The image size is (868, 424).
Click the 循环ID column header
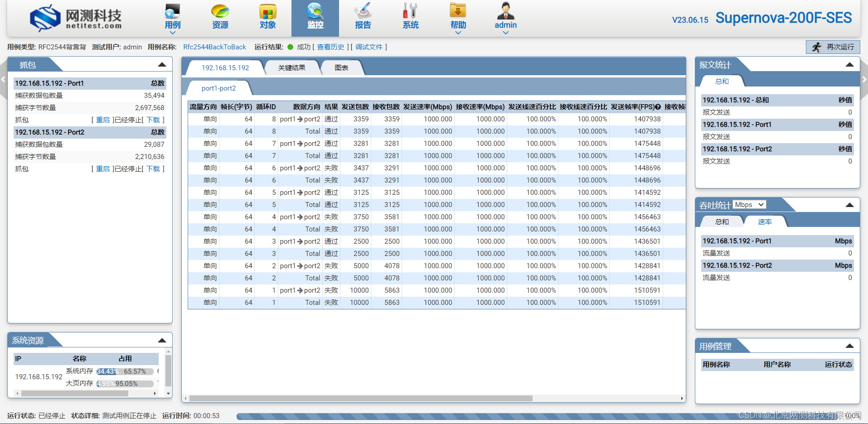pyautogui.click(x=266, y=107)
